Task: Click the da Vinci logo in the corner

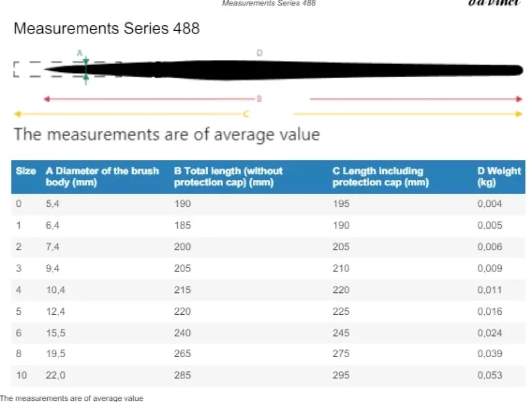Action: [x=494, y=3]
